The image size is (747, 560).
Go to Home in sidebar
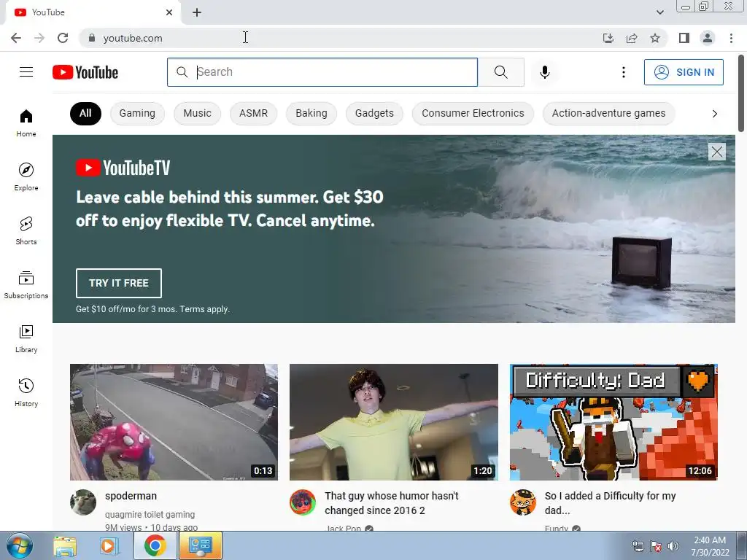[x=26, y=122]
